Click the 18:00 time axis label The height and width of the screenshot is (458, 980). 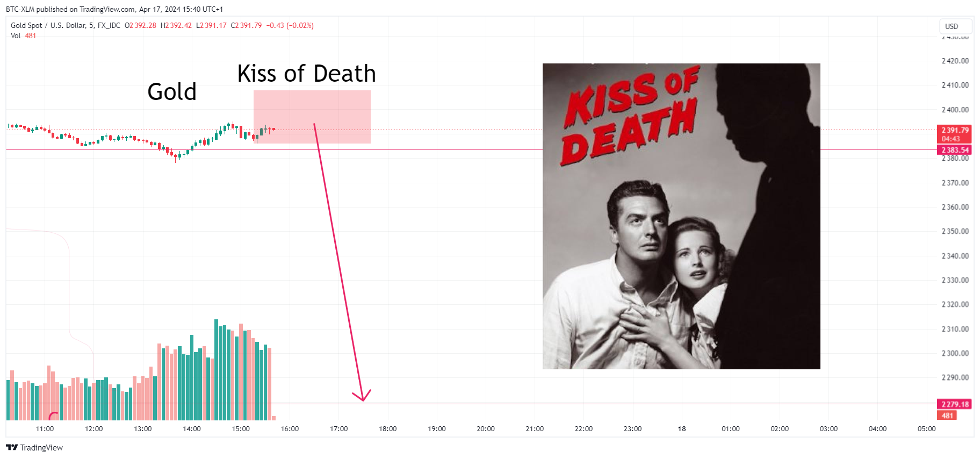point(388,429)
